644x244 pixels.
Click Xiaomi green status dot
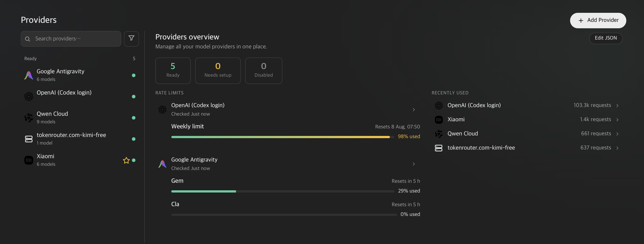(x=134, y=160)
